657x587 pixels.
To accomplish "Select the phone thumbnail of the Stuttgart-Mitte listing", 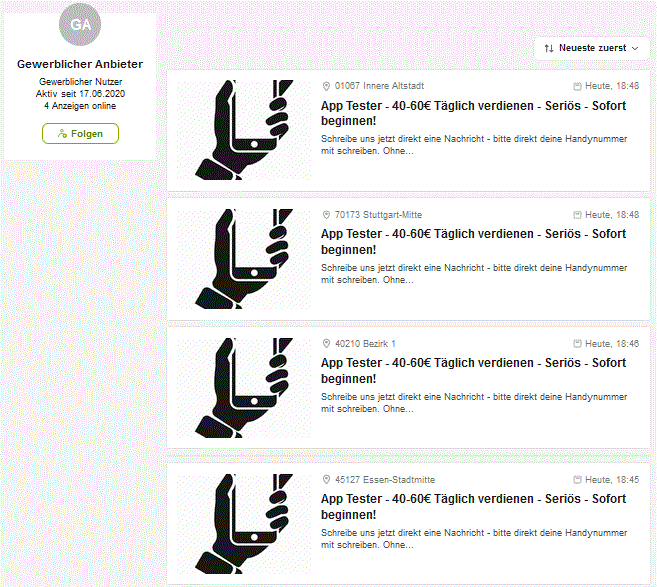I will (x=244, y=259).
